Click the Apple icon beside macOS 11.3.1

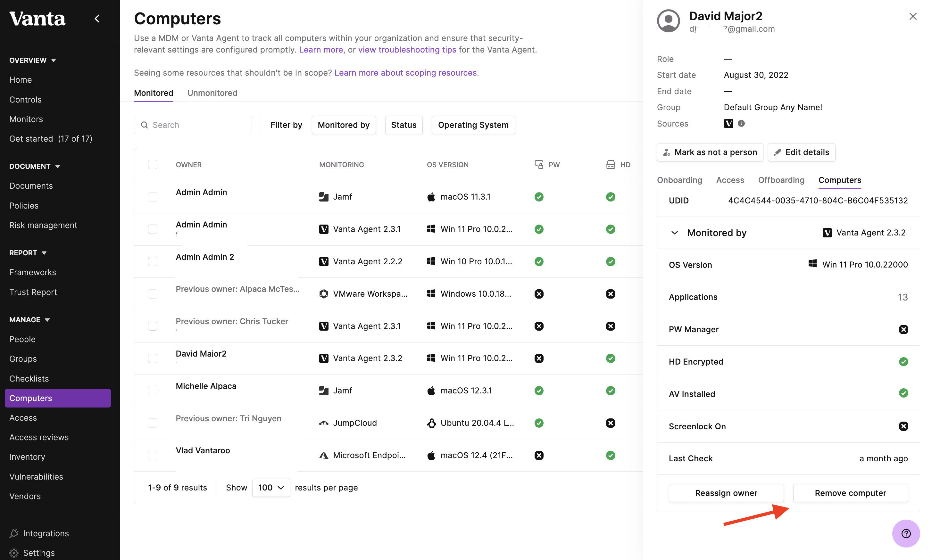pos(431,197)
